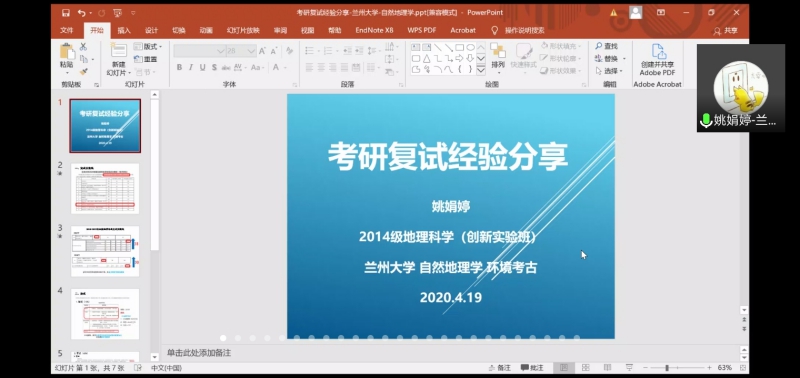800x378 pixels.
Task: Toggle Italic formatting button
Action: pyautogui.click(x=191, y=67)
